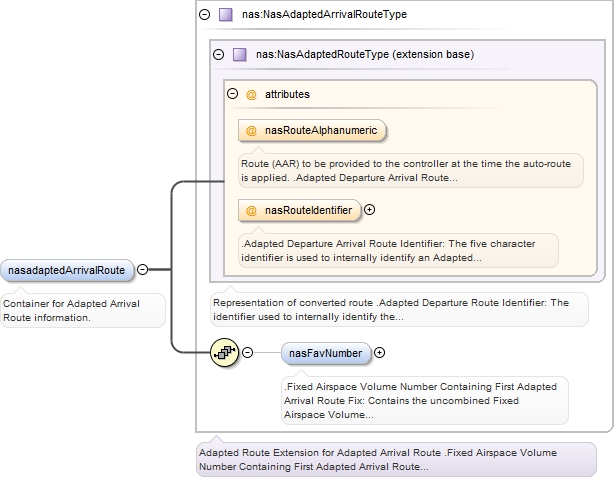Click the purple NasAdaptedRouteType type icon
Viewport: 615px width, 480px height.
tap(239, 55)
